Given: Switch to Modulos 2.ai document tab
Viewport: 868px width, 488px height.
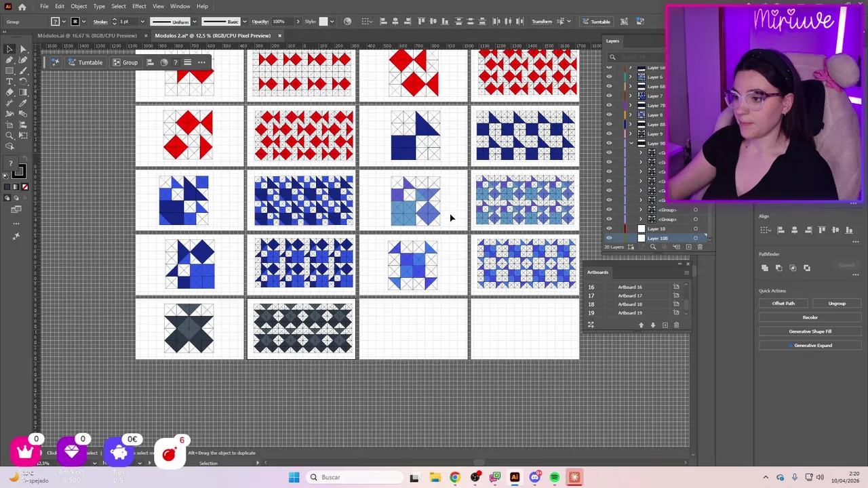Looking at the screenshot, I should [213, 35].
